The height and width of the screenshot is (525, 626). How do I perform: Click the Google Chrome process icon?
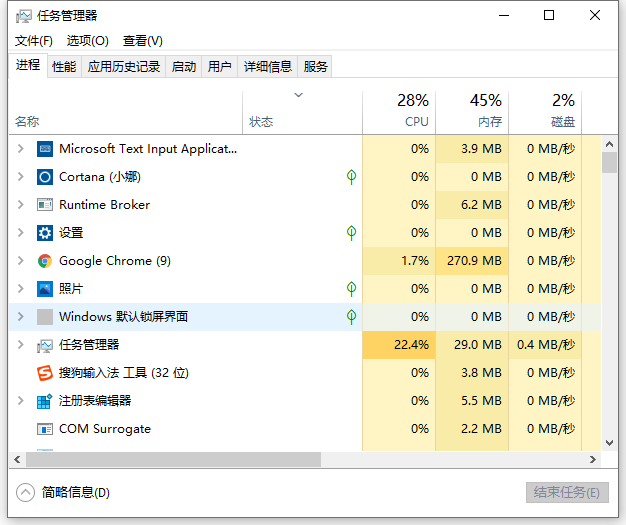pyautogui.click(x=45, y=261)
